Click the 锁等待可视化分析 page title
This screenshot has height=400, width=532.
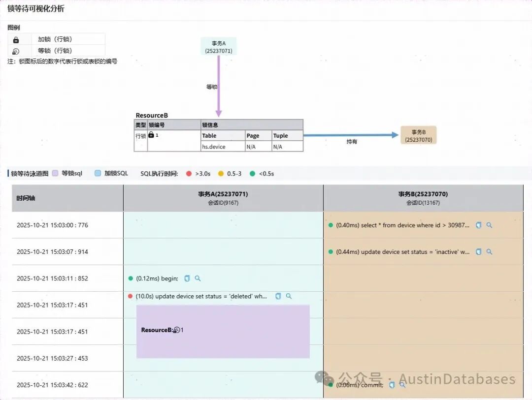tap(36, 8)
